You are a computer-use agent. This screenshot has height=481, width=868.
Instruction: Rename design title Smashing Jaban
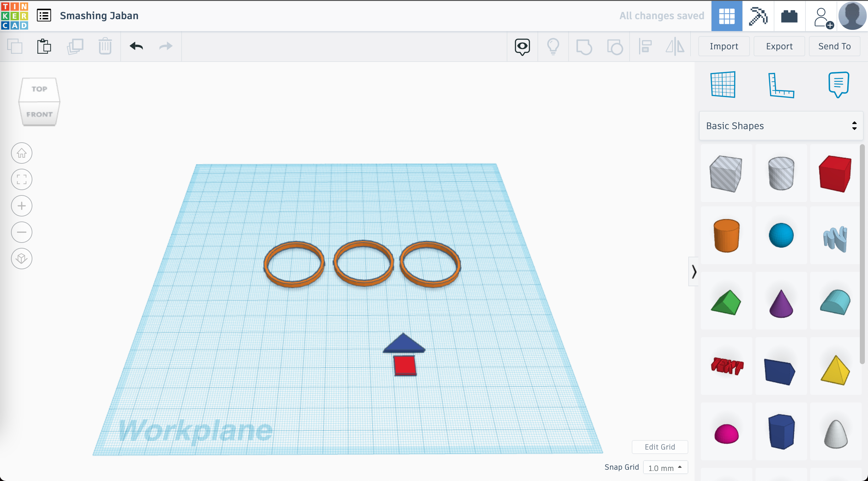99,15
